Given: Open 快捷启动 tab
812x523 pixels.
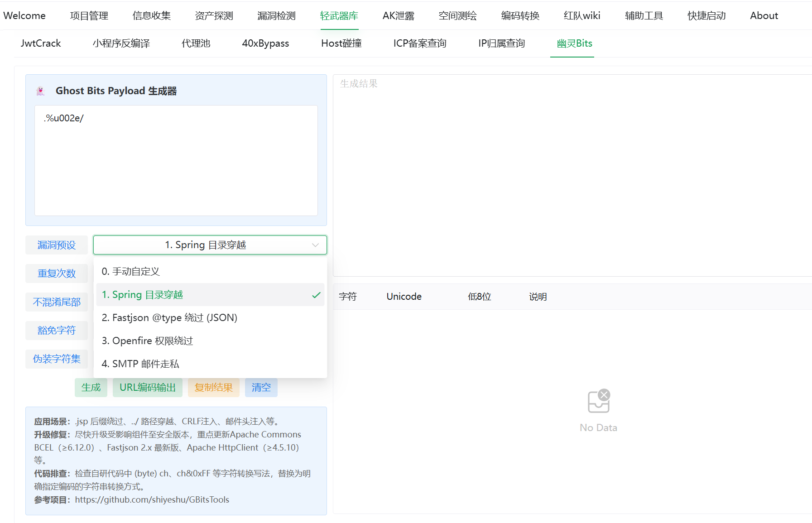Looking at the screenshot, I should (706, 16).
